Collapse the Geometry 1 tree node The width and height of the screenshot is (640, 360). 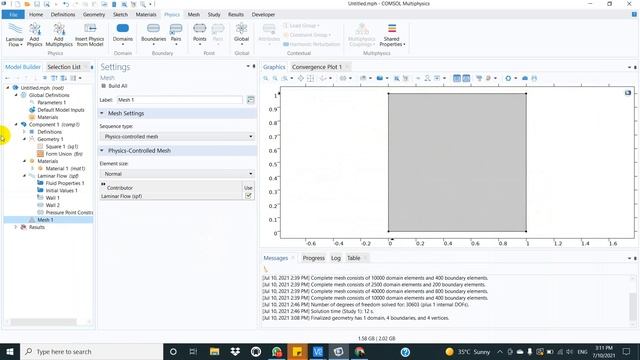click(24, 139)
